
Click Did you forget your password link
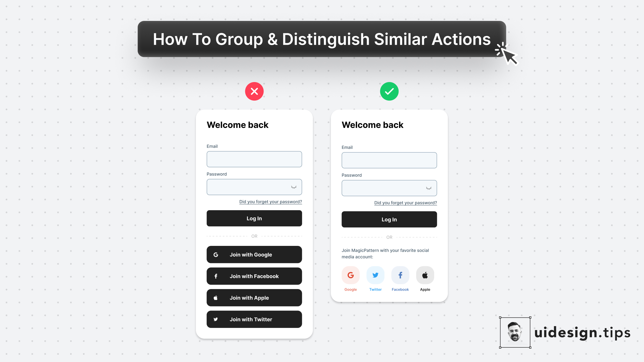(x=270, y=202)
